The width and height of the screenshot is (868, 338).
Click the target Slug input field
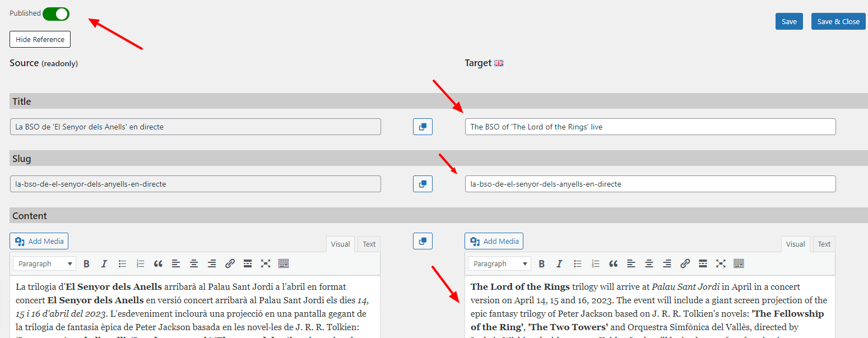[650, 184]
